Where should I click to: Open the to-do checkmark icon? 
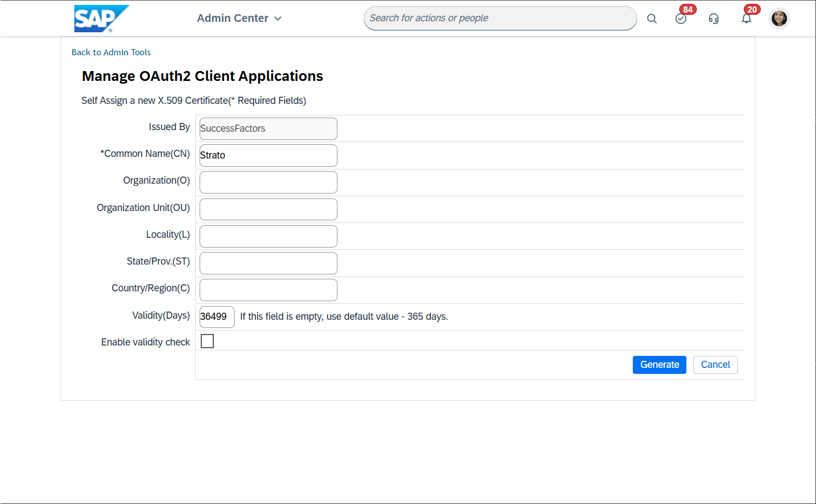[x=681, y=19]
